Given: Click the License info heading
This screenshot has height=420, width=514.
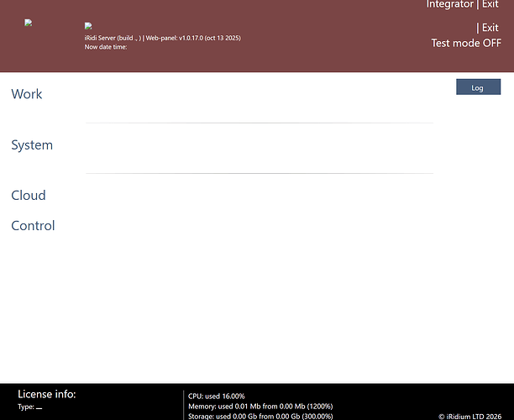Looking at the screenshot, I should coord(47,393).
